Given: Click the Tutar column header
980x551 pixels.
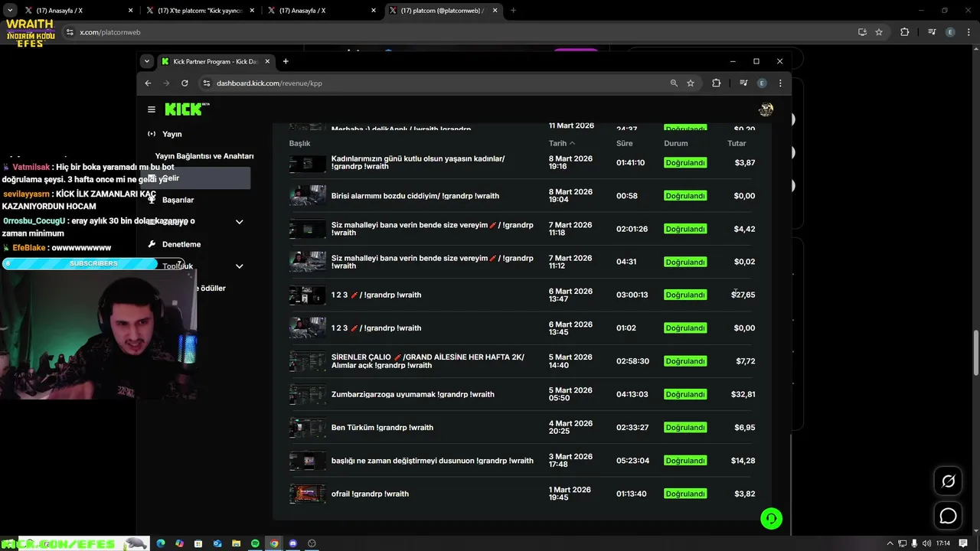Looking at the screenshot, I should 737,143.
